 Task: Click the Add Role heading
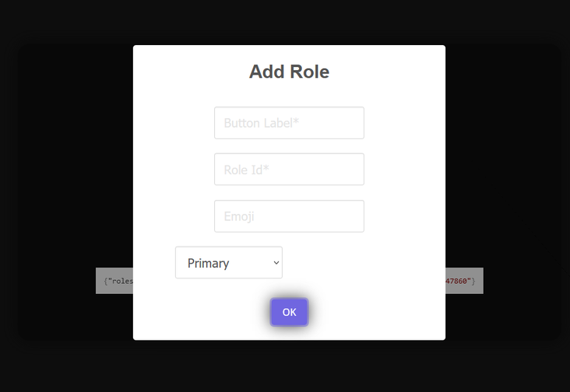[289, 72]
